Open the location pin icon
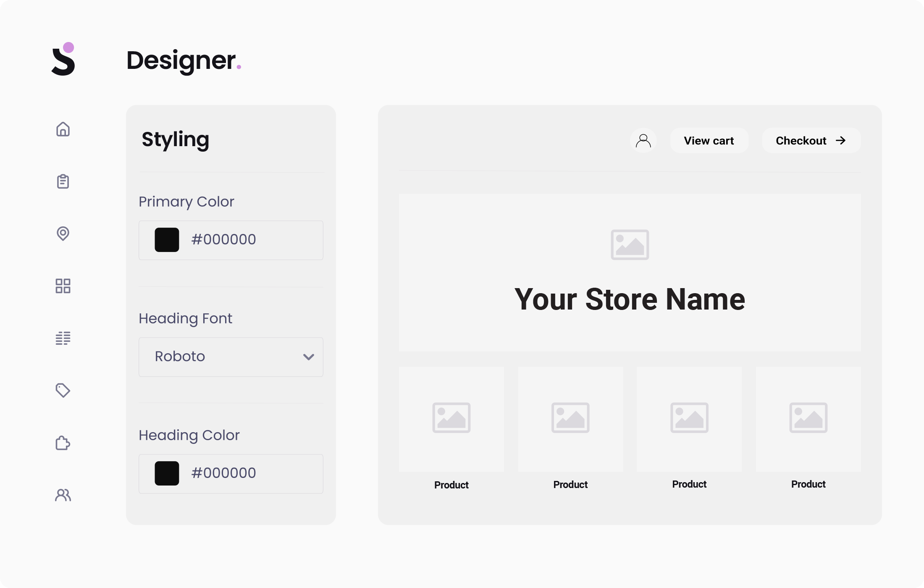924x588 pixels. coord(63,234)
